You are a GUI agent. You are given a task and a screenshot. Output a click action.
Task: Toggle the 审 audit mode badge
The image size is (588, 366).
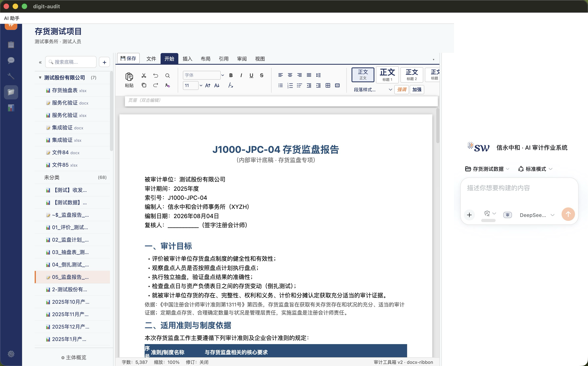507,215
